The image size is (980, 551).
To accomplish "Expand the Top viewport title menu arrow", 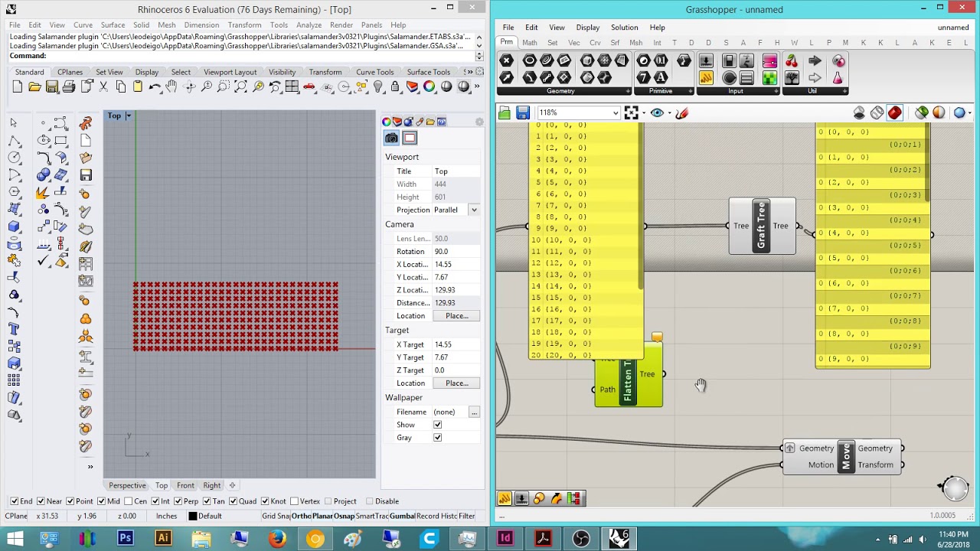I will pyautogui.click(x=129, y=116).
